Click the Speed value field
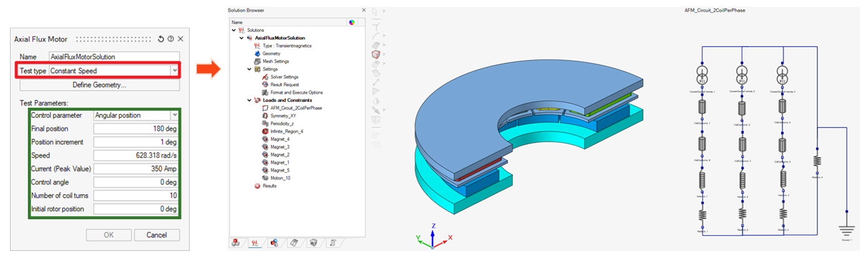Screen dimensions: 868x259 coord(135,155)
